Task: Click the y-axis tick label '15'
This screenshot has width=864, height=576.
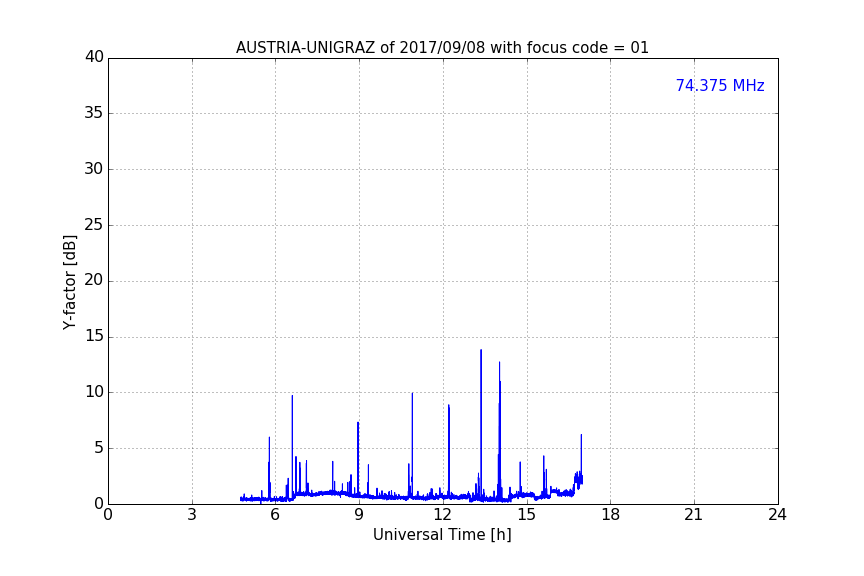Action: click(94, 336)
